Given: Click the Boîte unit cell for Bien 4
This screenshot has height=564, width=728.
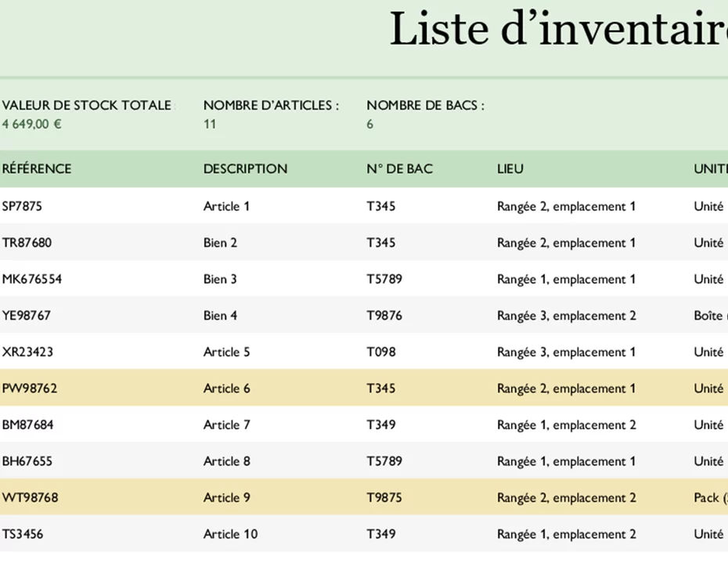Looking at the screenshot, I should click(x=709, y=316).
